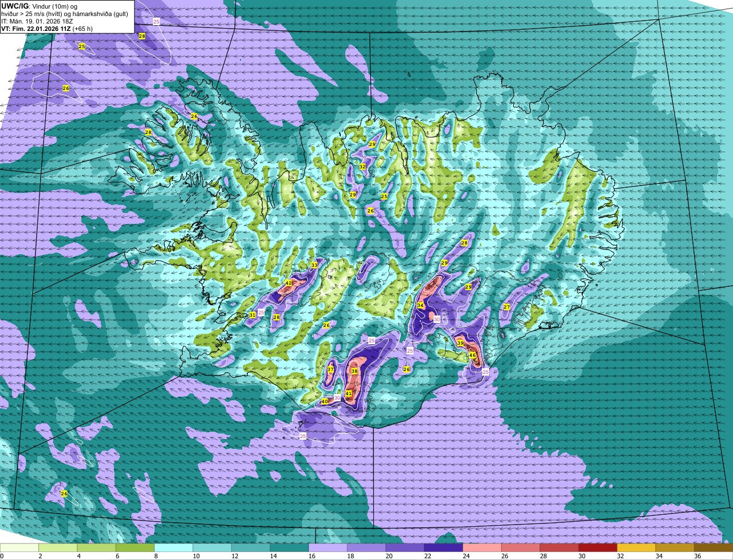Click the 16–18 m/s lavender legend swatch
Viewport: 733px width, 560px height.
328,547
